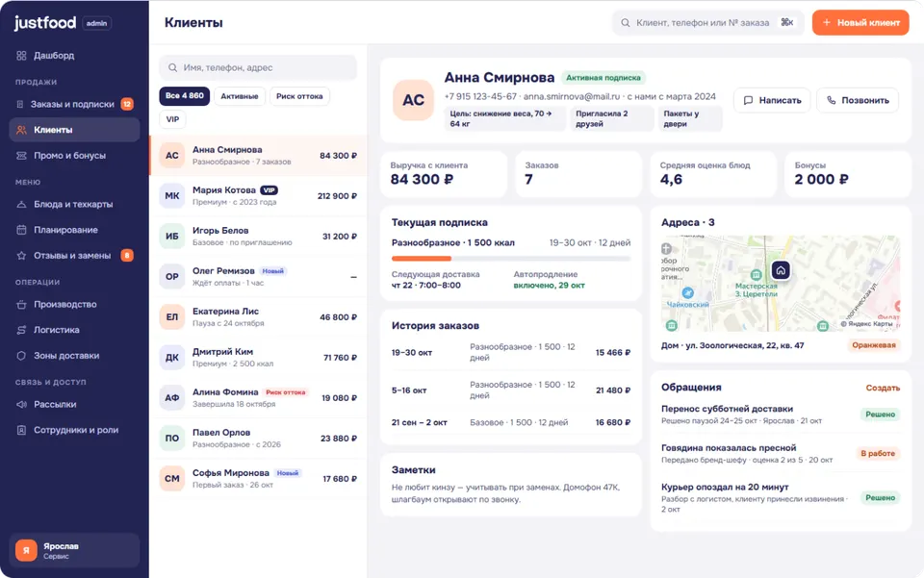
Task: Click the Пакеты у двери tag
Action: (x=689, y=119)
